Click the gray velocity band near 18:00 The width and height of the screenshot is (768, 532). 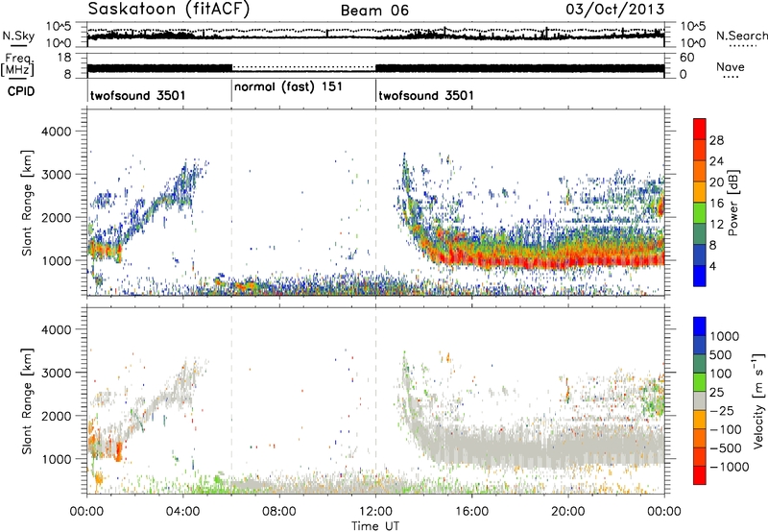[x=520, y=450]
